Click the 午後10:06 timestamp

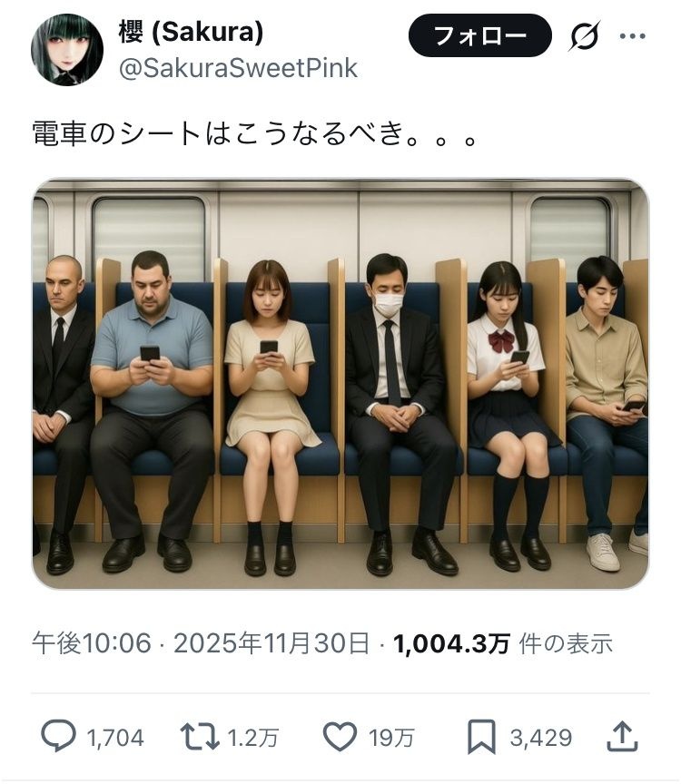[x=92, y=643]
